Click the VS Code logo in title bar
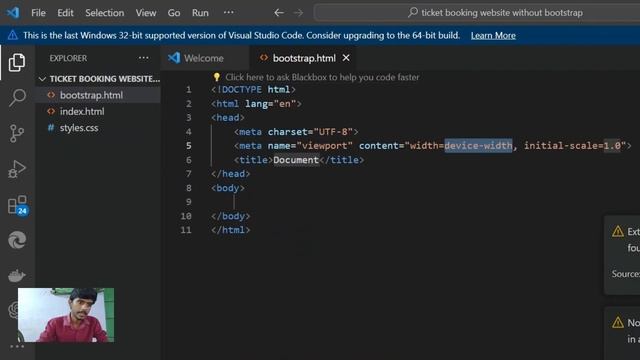Image resolution: width=640 pixels, height=360 pixels. 13,13
